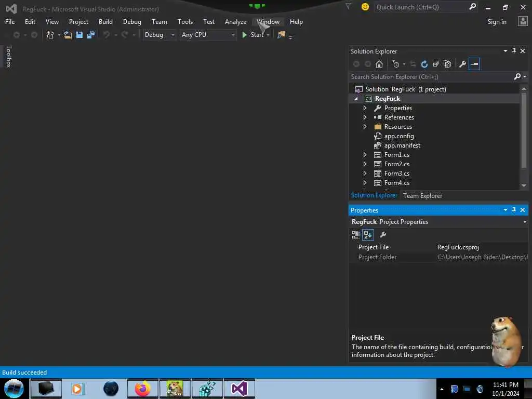The image size is (532, 399).
Task: Pin the Properties panel
Action: point(514,210)
